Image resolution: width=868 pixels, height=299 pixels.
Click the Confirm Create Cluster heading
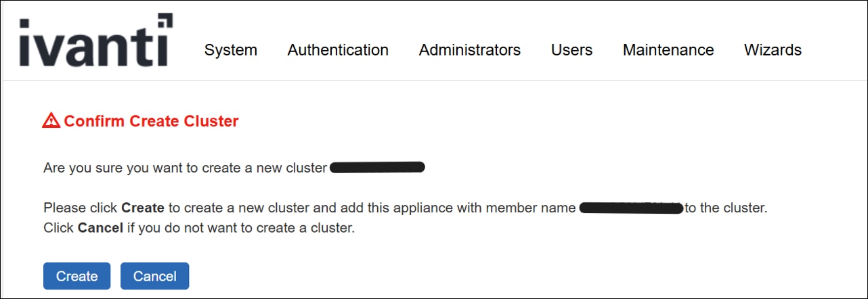pyautogui.click(x=151, y=122)
